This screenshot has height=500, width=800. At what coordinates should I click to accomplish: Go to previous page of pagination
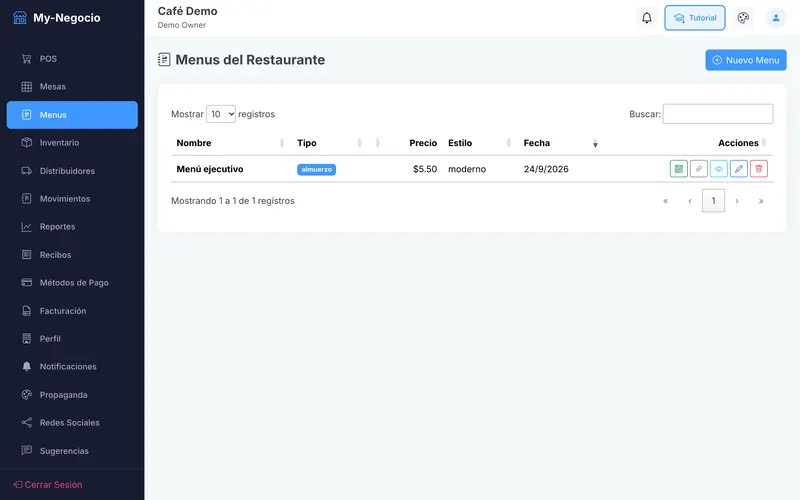click(x=690, y=201)
